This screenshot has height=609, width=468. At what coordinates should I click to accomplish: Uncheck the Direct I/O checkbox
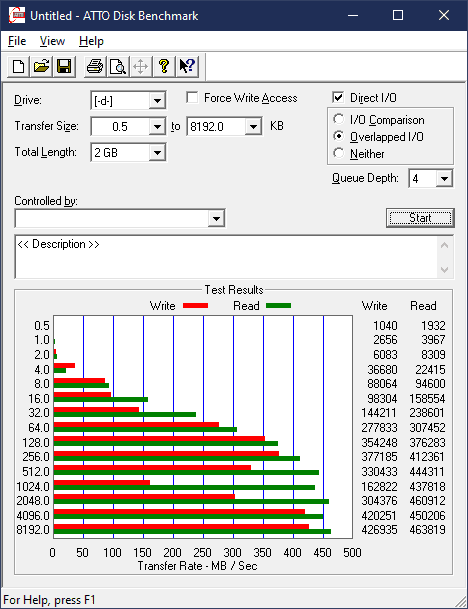(x=338, y=97)
